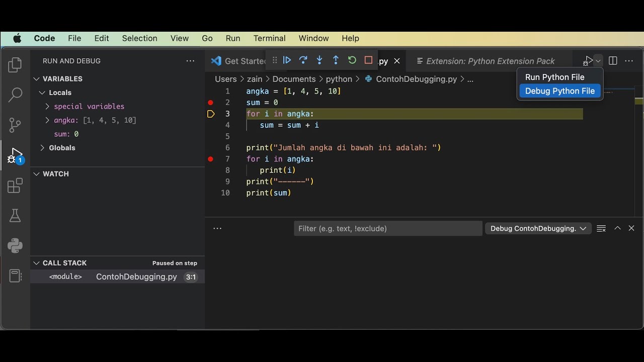Choose Debug Python File from dropdown
This screenshot has height=362, width=644.
[x=559, y=91]
